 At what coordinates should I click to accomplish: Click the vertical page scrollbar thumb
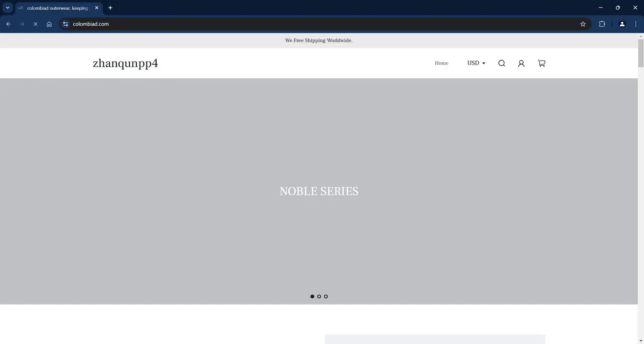coord(641,53)
